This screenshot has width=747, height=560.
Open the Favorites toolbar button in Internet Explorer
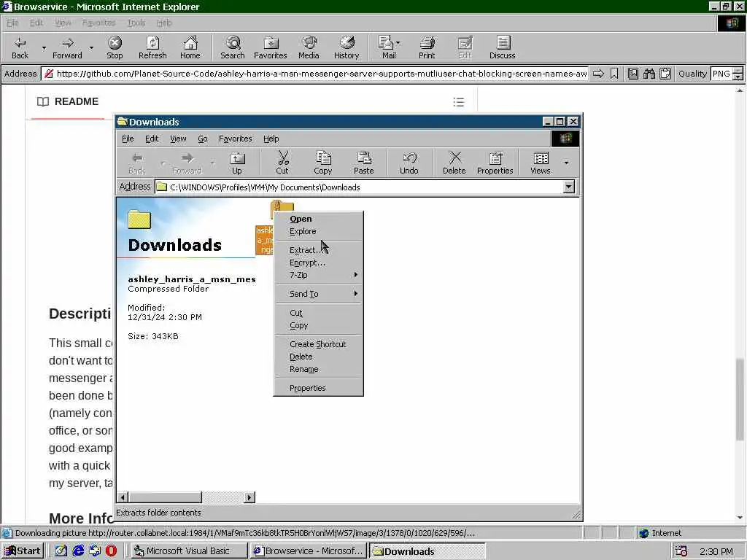(x=270, y=47)
